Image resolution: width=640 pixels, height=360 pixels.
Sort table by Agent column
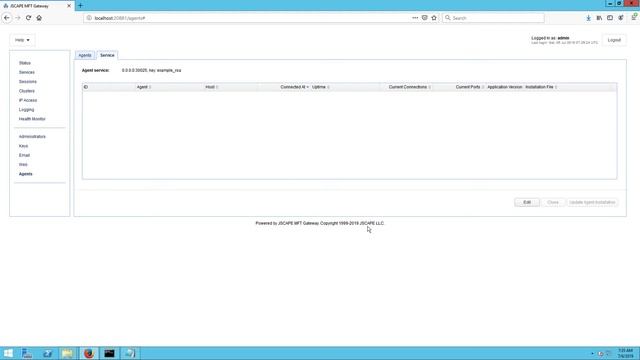point(142,87)
